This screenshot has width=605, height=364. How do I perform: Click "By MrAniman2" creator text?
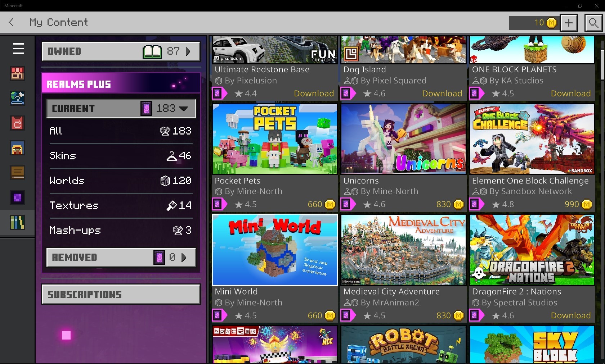click(x=390, y=302)
